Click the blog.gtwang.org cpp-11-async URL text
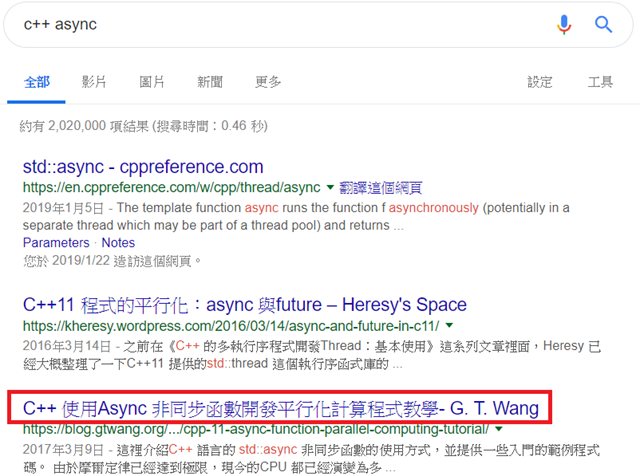 click(256, 429)
